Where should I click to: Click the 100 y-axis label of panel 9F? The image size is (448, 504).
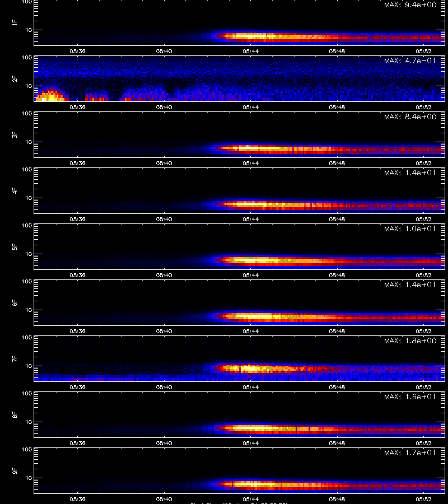tap(27, 450)
